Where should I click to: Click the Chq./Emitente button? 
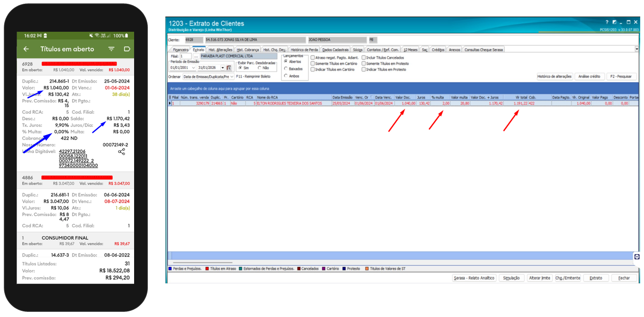pos(568,278)
